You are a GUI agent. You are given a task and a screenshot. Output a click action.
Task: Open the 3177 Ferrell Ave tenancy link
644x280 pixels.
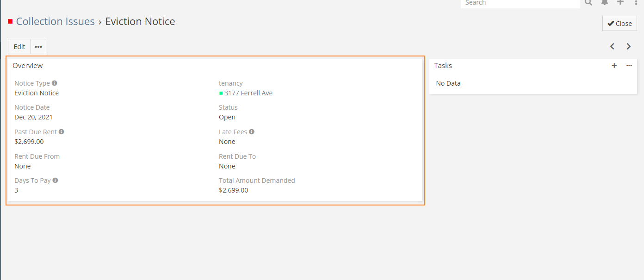pos(248,93)
